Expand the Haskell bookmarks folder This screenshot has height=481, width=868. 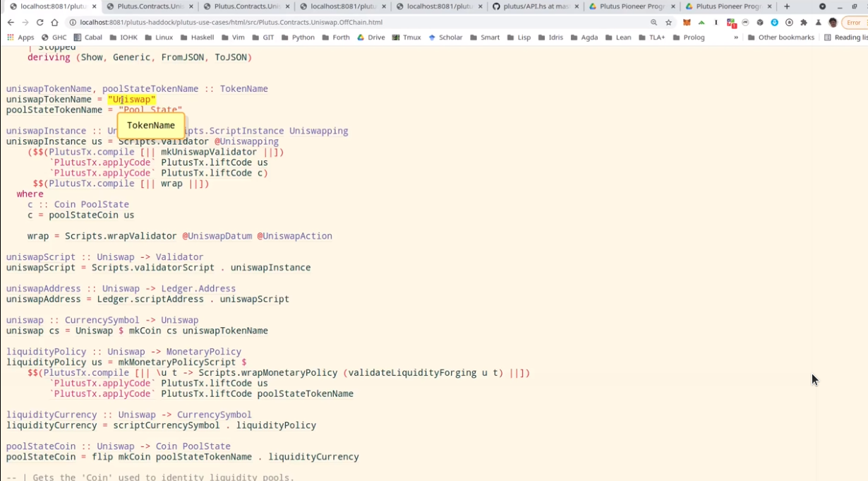[x=197, y=37]
